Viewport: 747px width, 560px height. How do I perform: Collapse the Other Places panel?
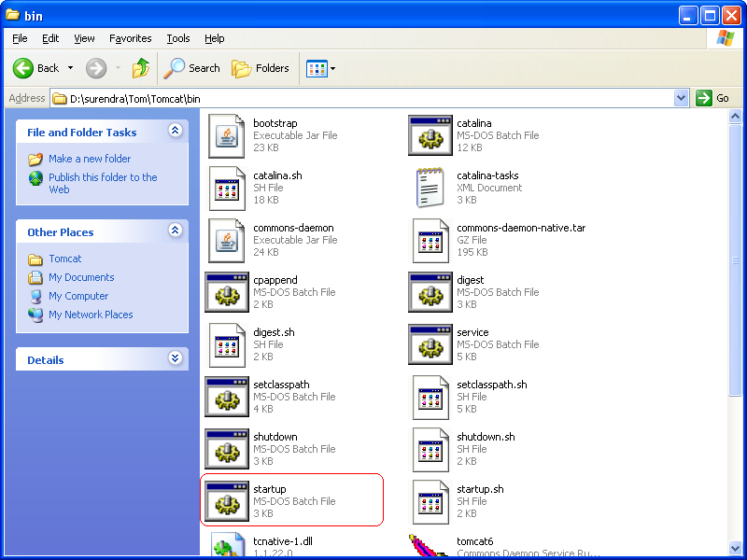(176, 231)
